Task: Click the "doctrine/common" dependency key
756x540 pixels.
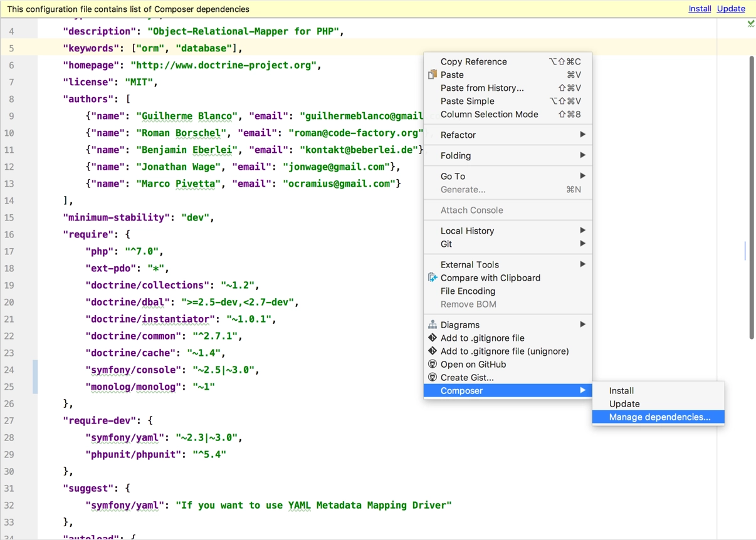Action: point(134,336)
